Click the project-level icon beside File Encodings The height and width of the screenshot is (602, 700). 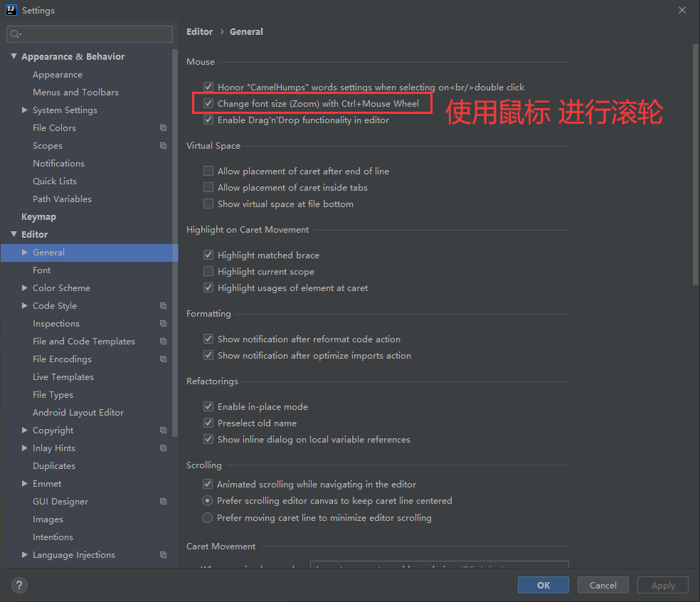pyautogui.click(x=164, y=359)
